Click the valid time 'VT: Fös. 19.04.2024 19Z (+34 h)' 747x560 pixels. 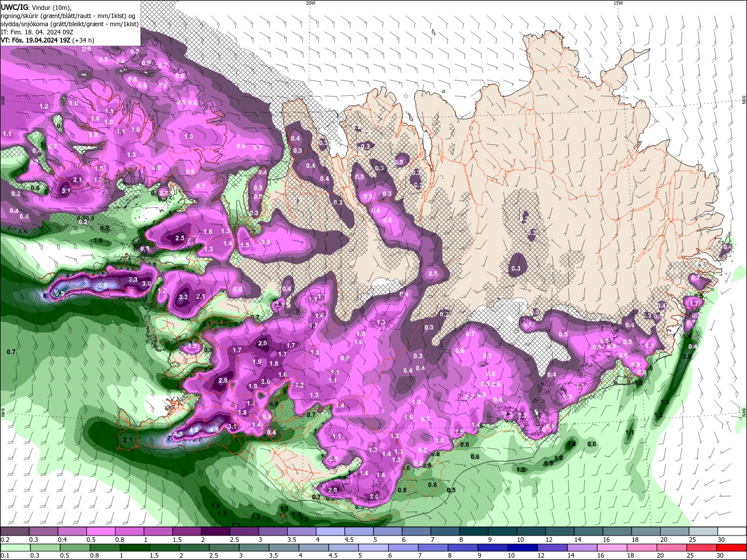(48, 40)
